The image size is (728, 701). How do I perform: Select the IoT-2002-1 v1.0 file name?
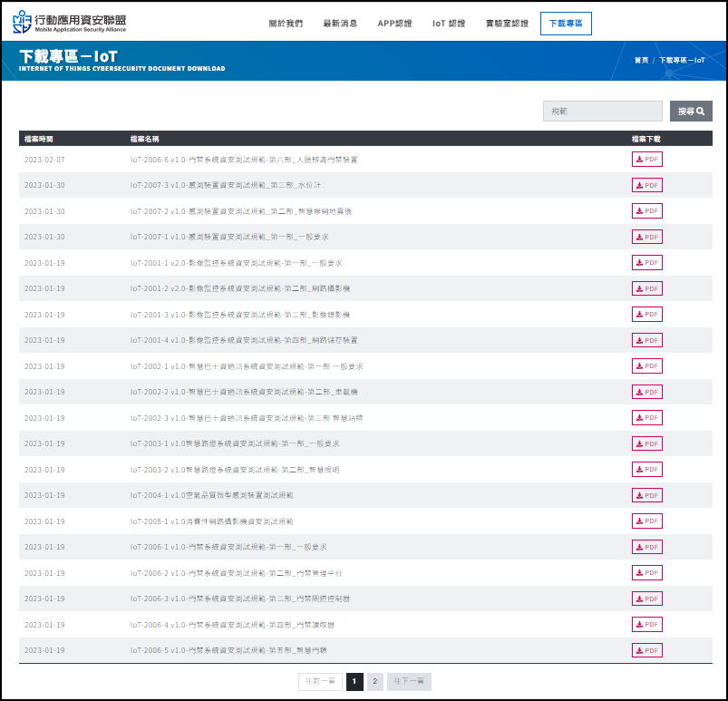click(x=247, y=366)
